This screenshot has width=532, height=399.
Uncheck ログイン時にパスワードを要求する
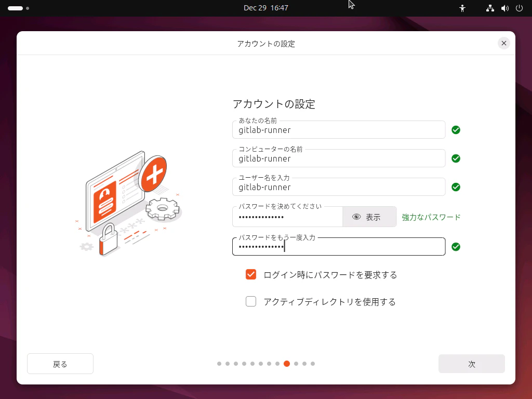[251, 274]
